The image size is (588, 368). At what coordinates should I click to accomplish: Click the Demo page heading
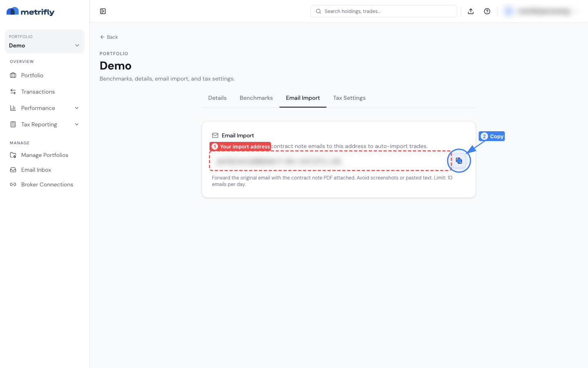[x=116, y=66]
